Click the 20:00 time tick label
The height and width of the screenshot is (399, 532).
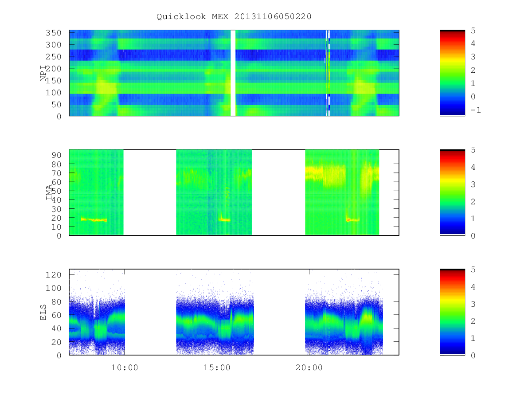[x=309, y=368]
